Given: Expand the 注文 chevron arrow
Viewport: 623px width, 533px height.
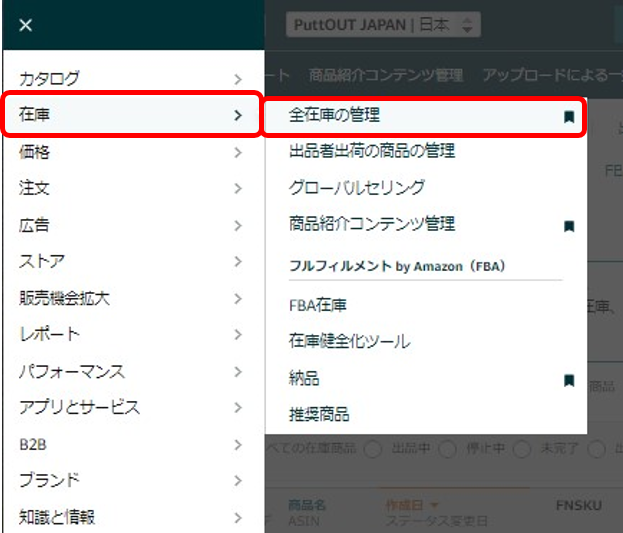Looking at the screenshot, I should [238, 188].
